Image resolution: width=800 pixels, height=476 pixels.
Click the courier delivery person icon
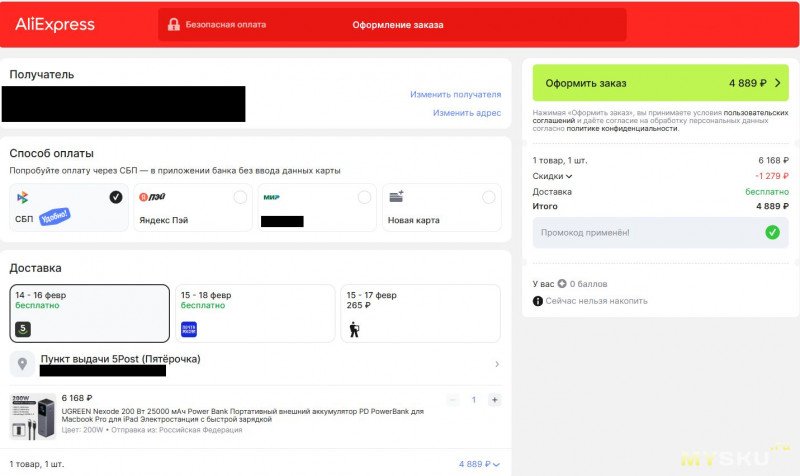pyautogui.click(x=354, y=328)
